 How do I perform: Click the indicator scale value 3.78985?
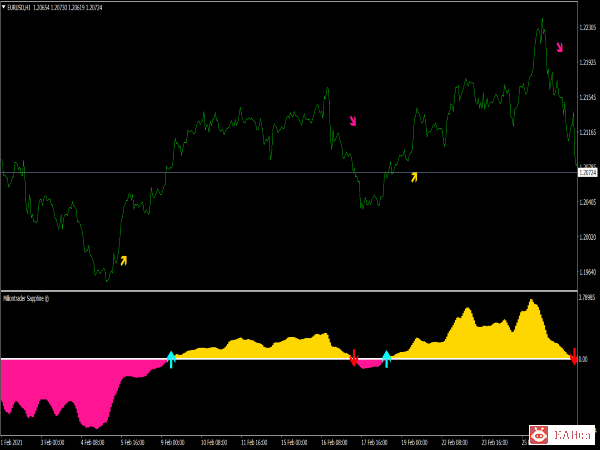[587, 297]
